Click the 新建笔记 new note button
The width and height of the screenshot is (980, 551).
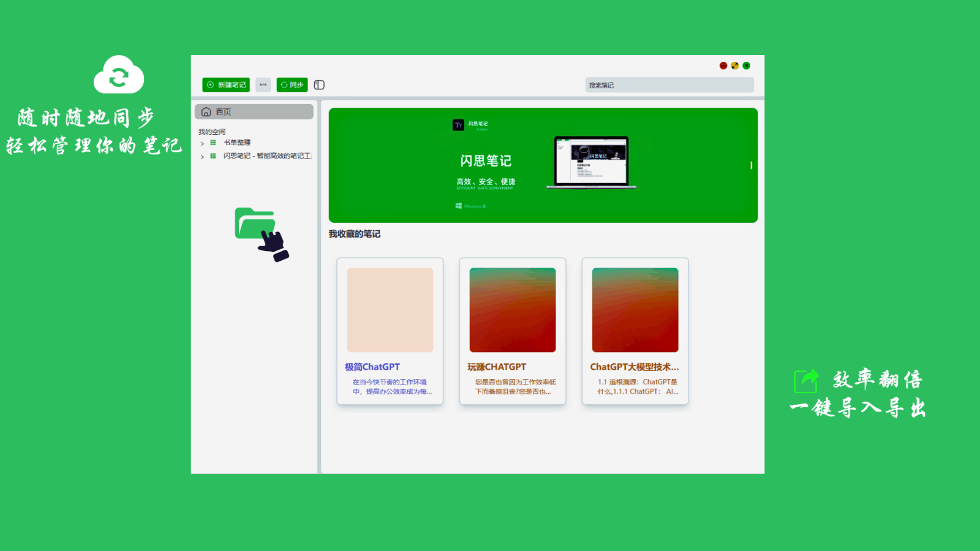(226, 84)
